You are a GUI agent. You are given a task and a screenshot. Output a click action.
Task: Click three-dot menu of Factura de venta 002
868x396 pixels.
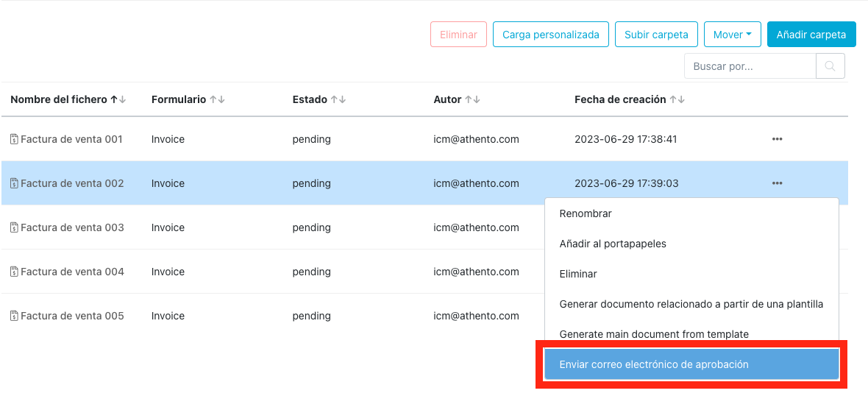point(777,183)
